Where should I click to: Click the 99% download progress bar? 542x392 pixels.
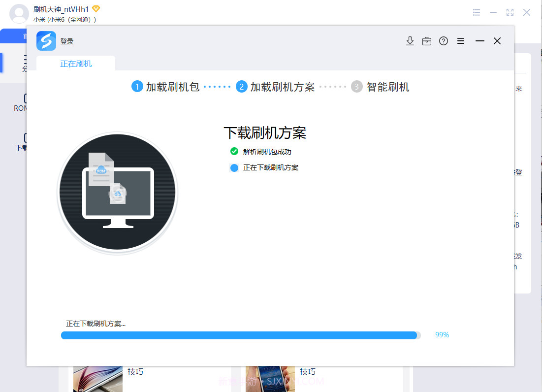241,335
